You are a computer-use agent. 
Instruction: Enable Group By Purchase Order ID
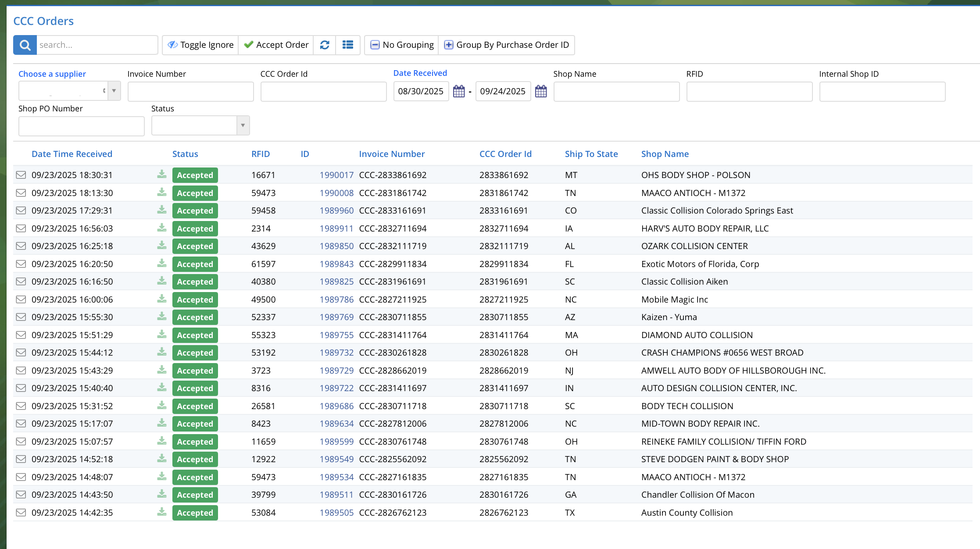click(x=507, y=45)
